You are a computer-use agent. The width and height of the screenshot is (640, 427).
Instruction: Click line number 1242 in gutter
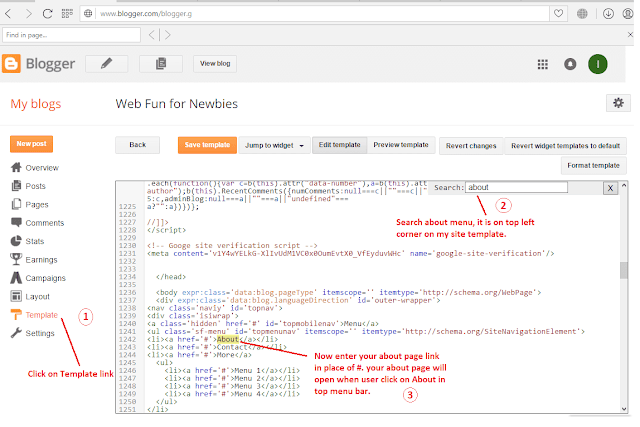[x=127, y=340]
